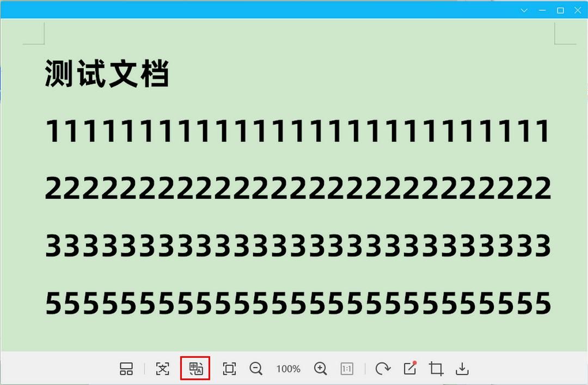The height and width of the screenshot is (385, 588).
Task: Save the image via download icon
Action: (462, 369)
